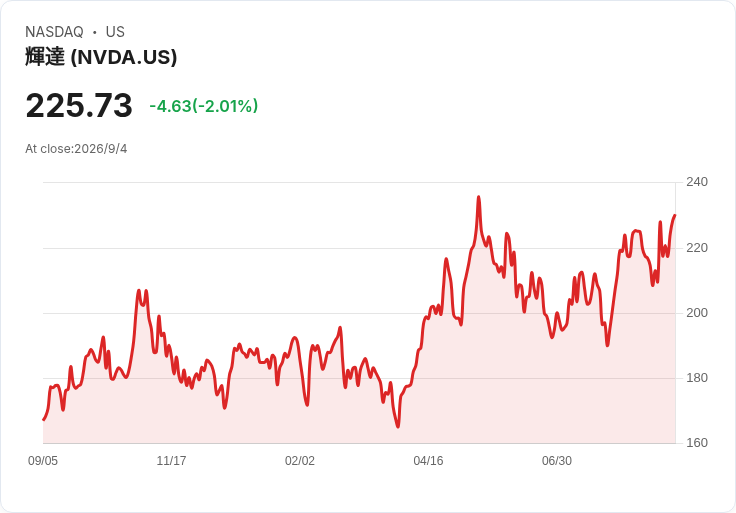Click the At close:2026/9/4 date text
736x513 pixels.
coord(76,149)
